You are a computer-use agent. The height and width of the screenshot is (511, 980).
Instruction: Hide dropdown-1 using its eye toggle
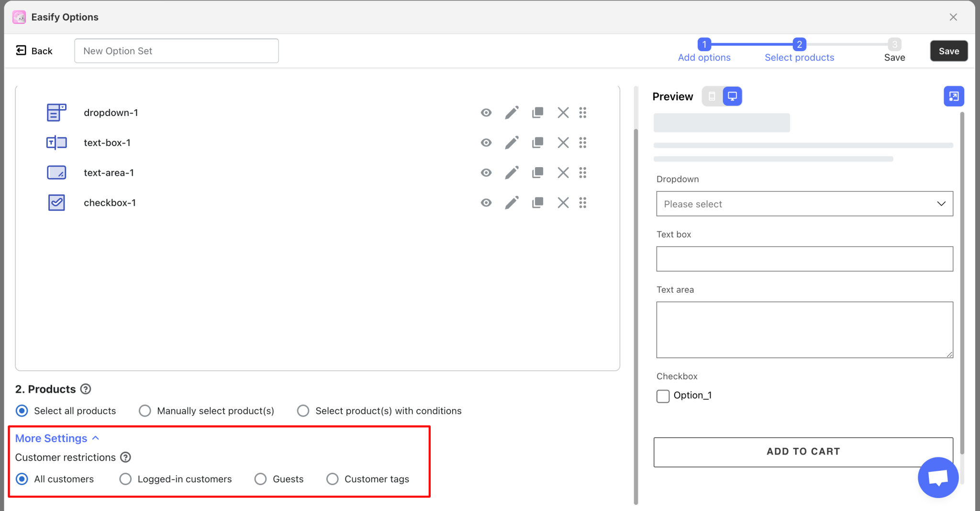click(485, 113)
